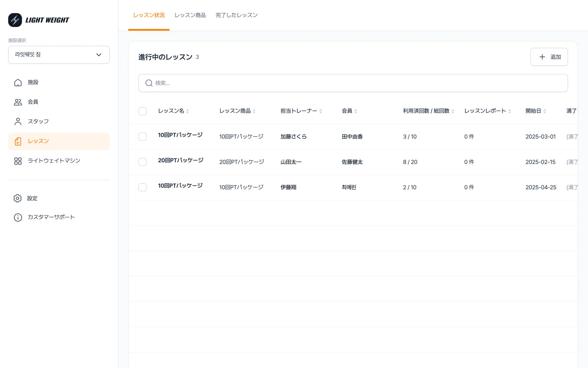Viewport: 588px width, 368px height.
Task: Click the facility dropdown chevron arrow
Action: click(98, 55)
